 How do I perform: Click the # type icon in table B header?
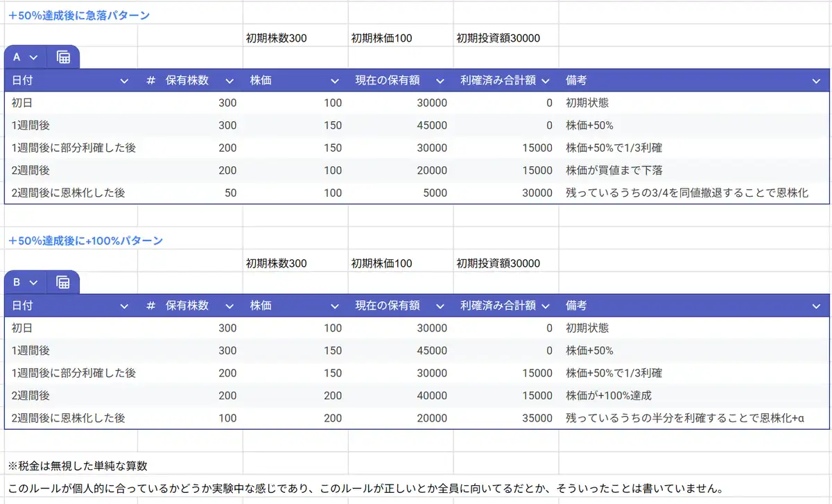tap(150, 305)
